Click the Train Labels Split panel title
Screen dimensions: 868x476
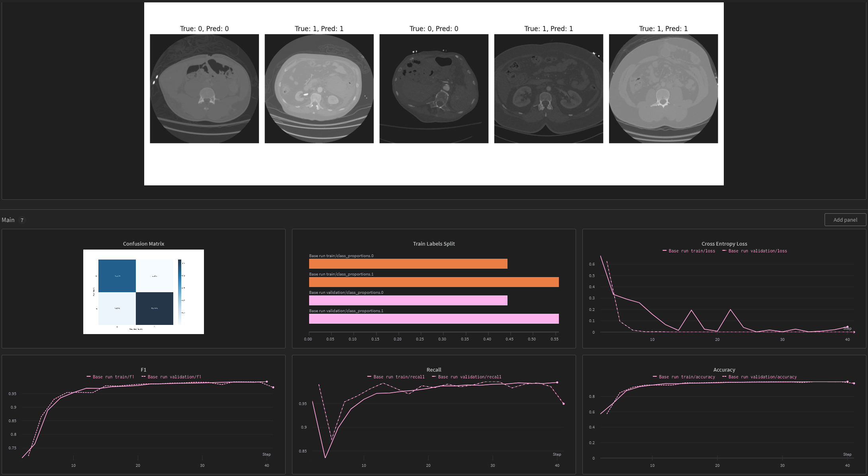click(434, 244)
